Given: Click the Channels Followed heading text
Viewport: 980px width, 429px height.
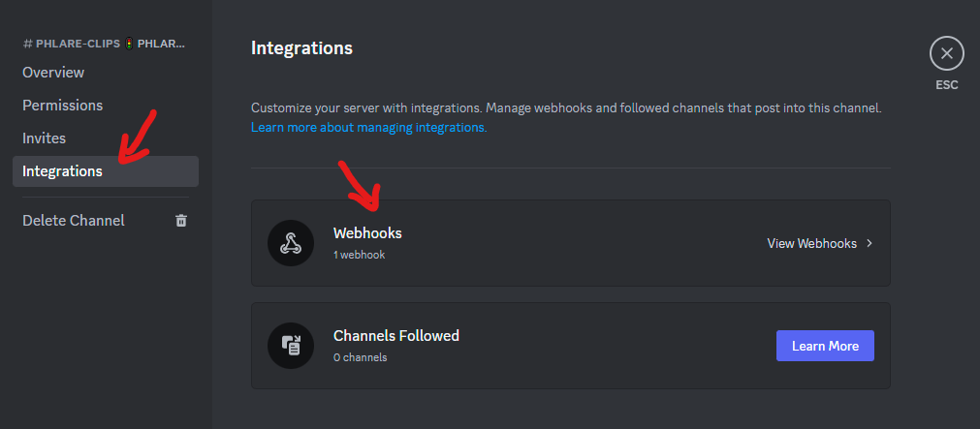Looking at the screenshot, I should (x=396, y=335).
